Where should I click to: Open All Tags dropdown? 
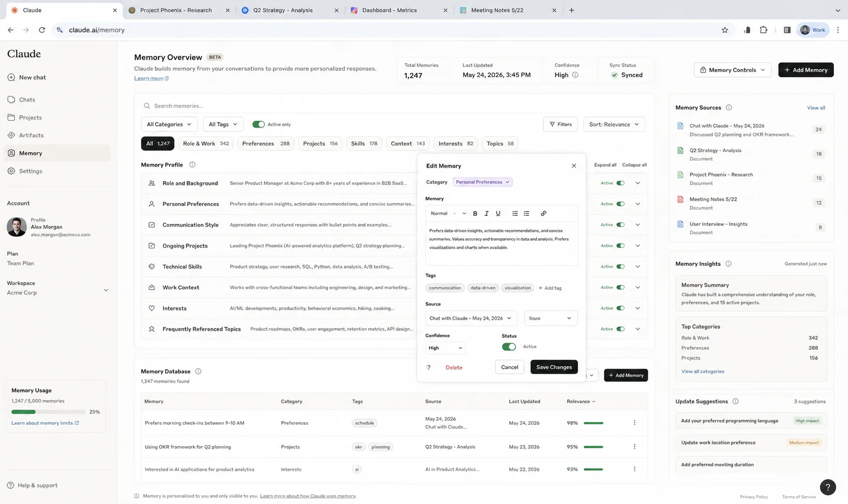(223, 125)
